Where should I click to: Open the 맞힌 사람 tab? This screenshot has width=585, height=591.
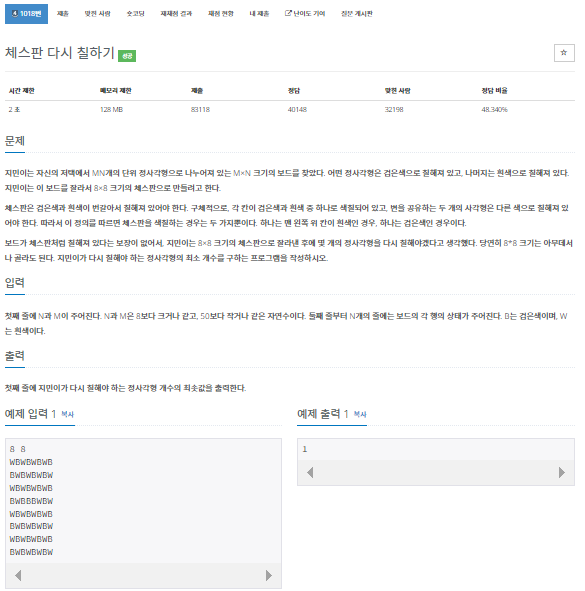point(97,14)
